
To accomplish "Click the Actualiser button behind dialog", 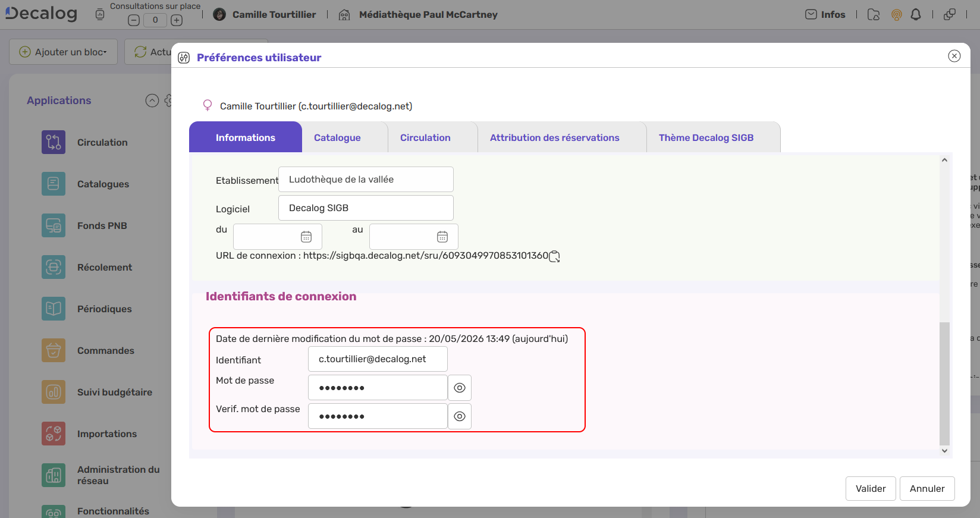I will [149, 52].
